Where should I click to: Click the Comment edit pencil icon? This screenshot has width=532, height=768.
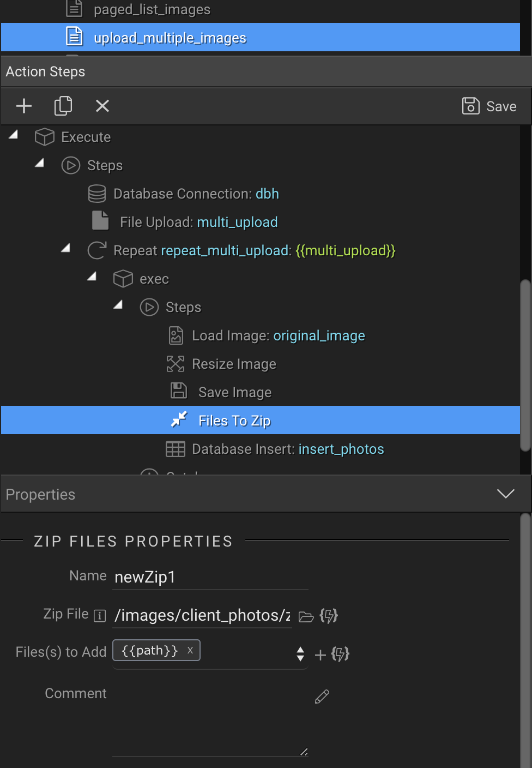coord(322,697)
